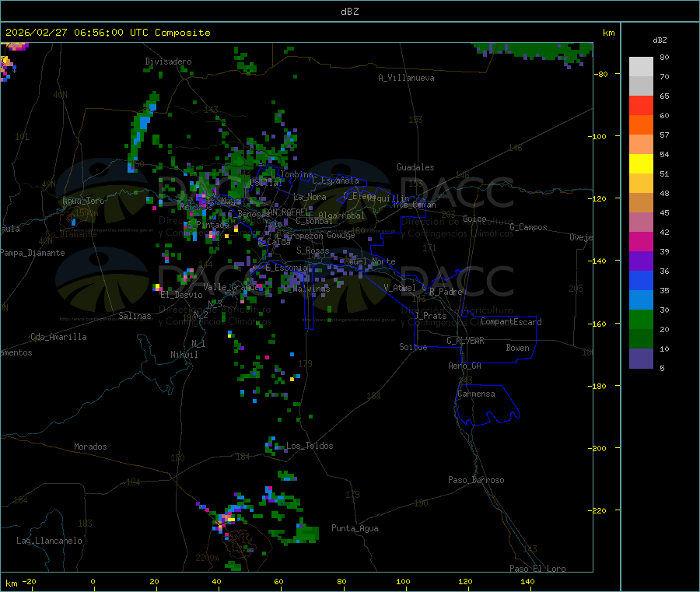
Task: Click the Morados location label
Action: coord(91,447)
